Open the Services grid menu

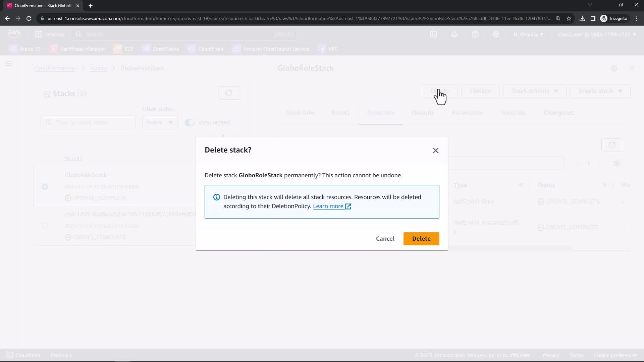(38, 34)
